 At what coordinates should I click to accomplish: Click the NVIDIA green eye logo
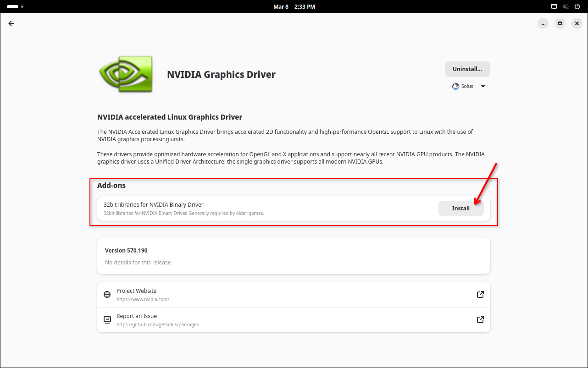pos(125,74)
